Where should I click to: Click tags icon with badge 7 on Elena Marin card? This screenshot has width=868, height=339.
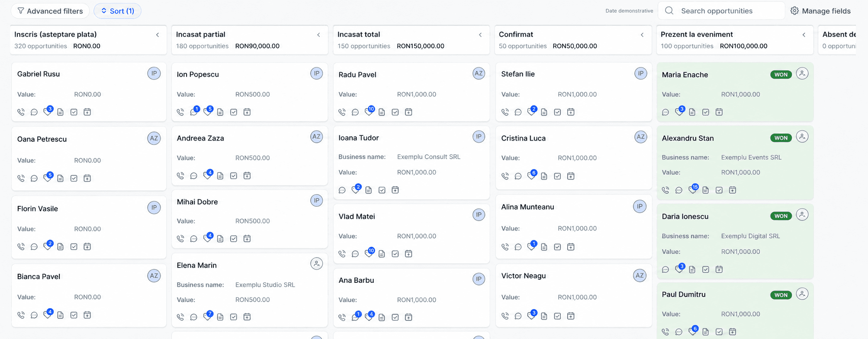(208, 317)
